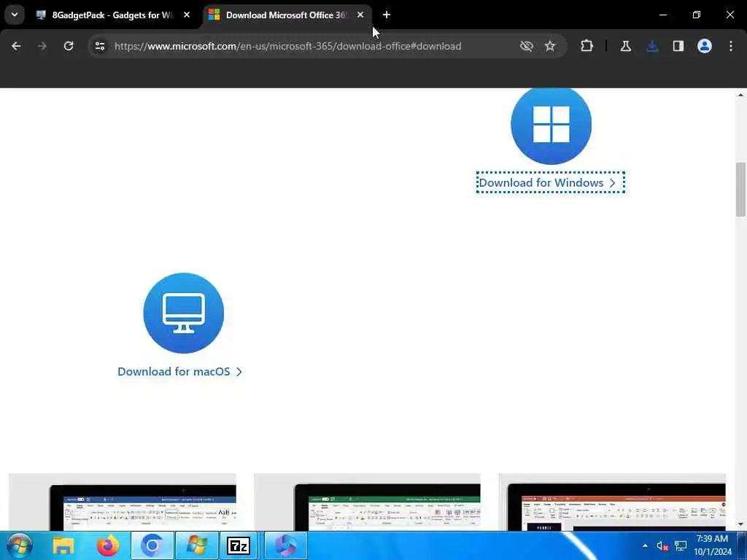This screenshot has width=747, height=560.
Task: Click the muted volume tray icon
Action: 662,545
